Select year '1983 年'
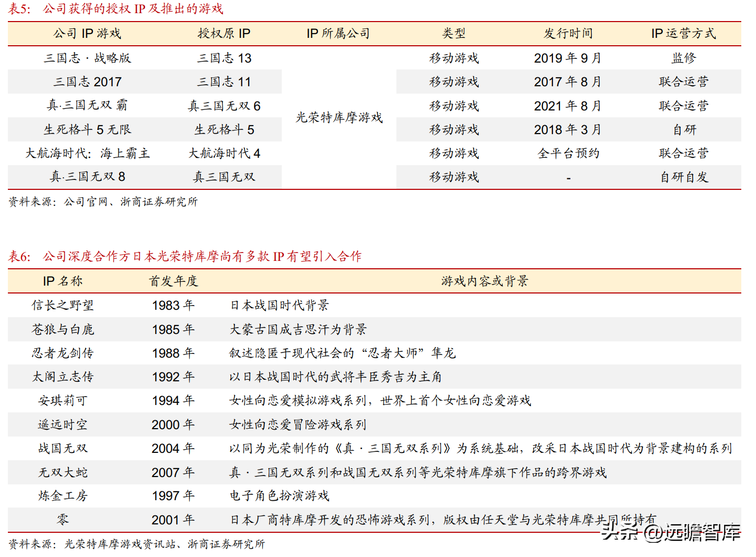Screen dimensions: 756x557 173,306
